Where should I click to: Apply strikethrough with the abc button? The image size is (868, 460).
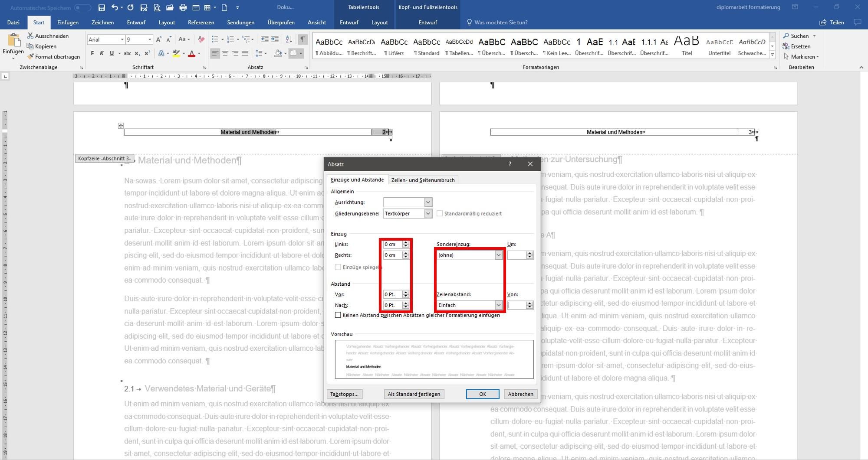pyautogui.click(x=127, y=53)
